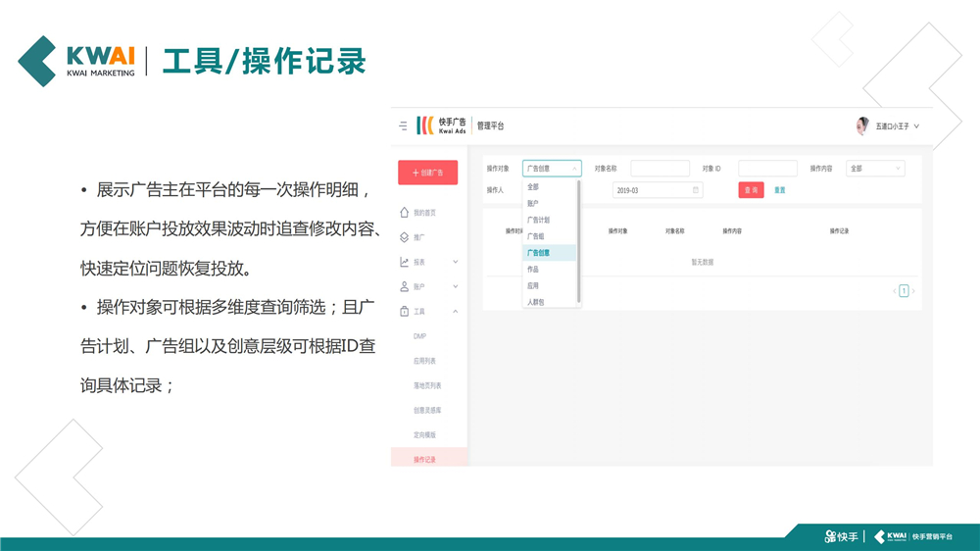
Task: Select 作品 in the dropdown list
Action: click(550, 270)
